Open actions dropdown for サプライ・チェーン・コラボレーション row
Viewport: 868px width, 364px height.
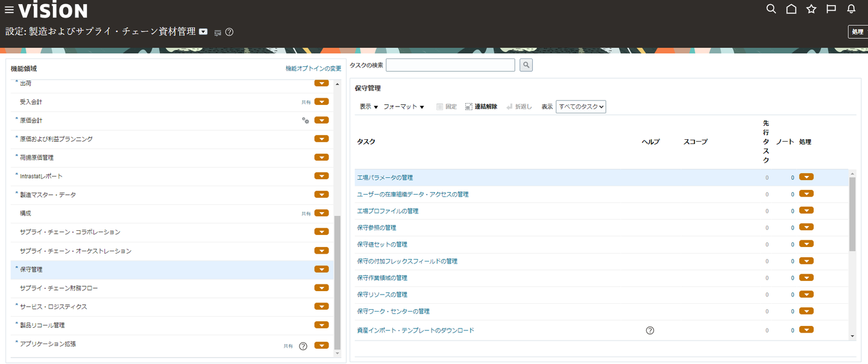pyautogui.click(x=321, y=232)
